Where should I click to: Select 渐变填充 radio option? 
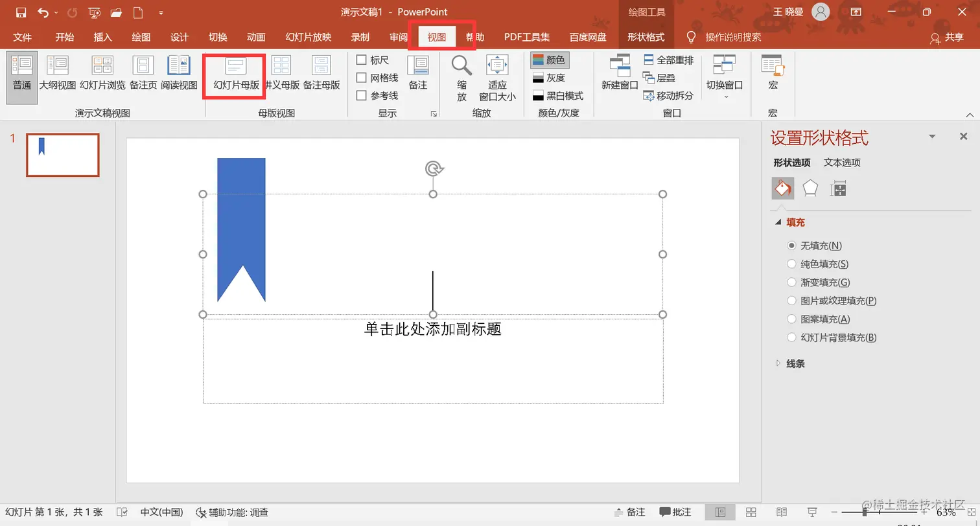coord(791,282)
